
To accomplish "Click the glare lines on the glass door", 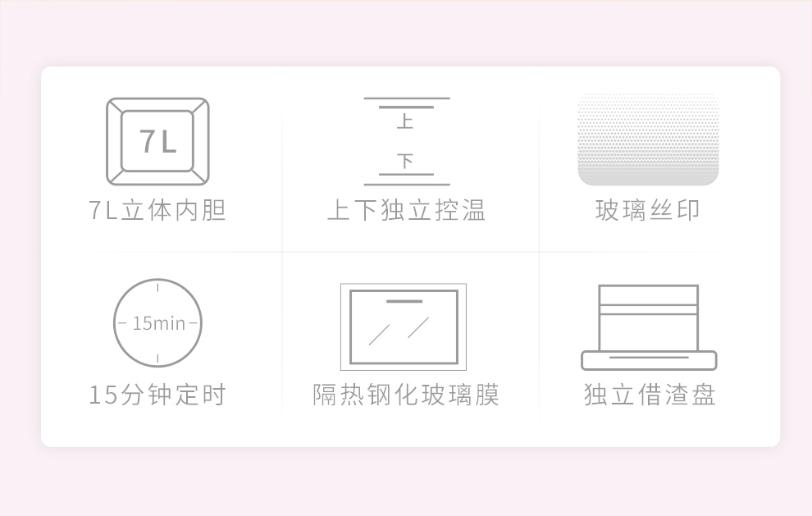I will coord(399,331).
